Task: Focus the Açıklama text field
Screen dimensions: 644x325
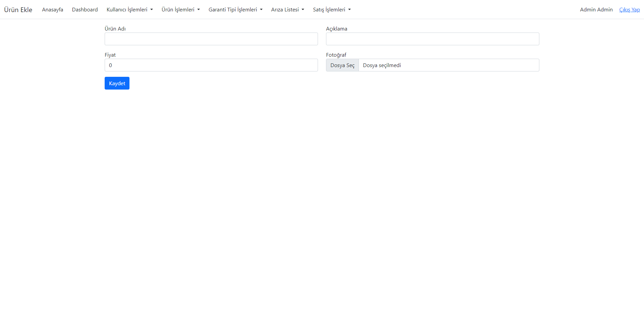Action: click(432, 39)
